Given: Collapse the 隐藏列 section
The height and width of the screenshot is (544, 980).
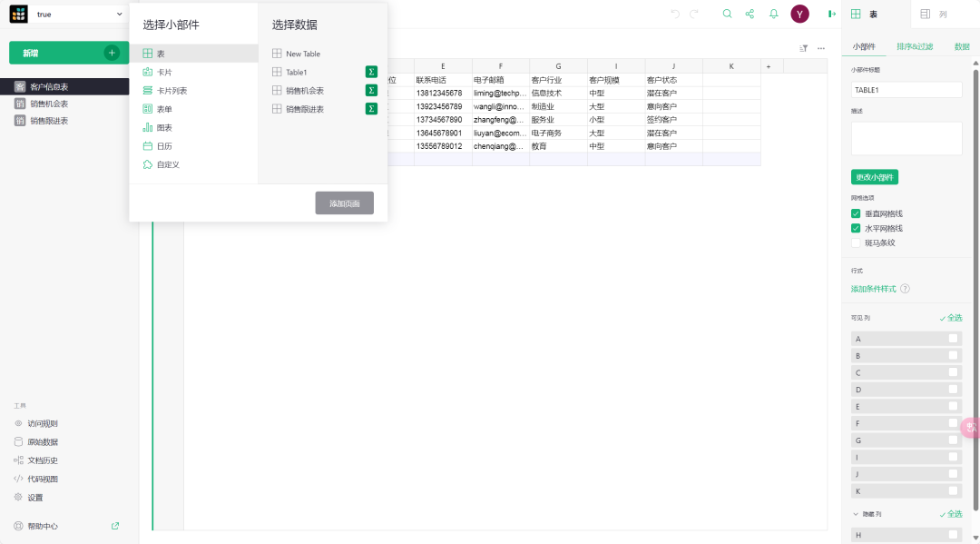Looking at the screenshot, I should (x=856, y=514).
